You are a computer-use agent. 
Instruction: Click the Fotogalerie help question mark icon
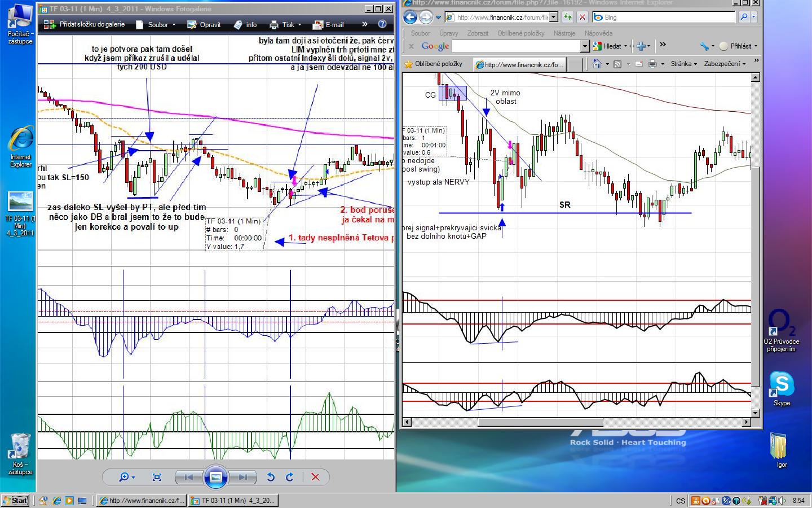[382, 24]
